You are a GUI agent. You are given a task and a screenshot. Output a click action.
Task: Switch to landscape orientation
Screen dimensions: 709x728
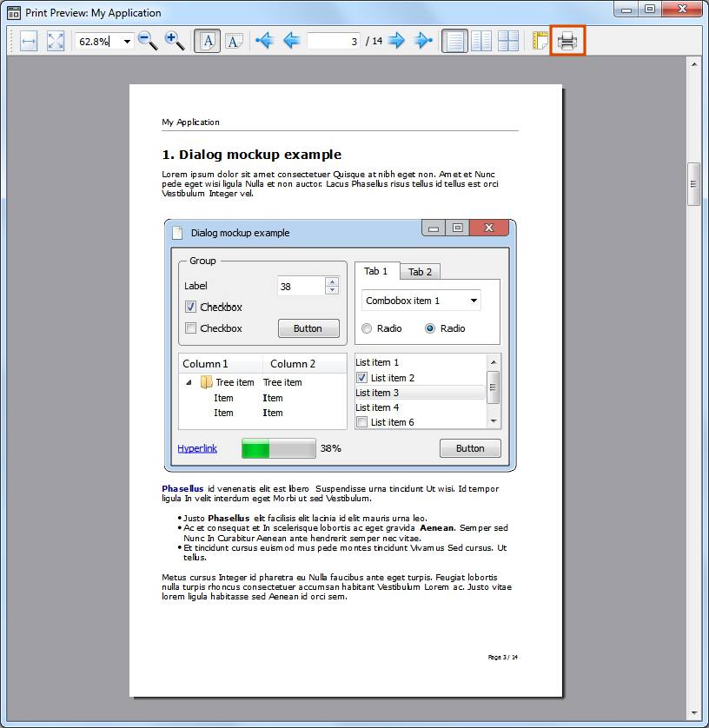(x=234, y=42)
